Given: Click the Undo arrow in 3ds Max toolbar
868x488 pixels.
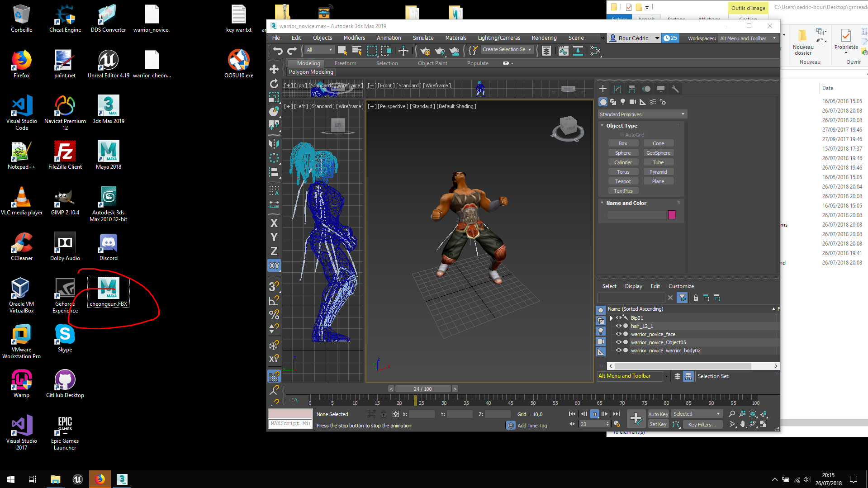Looking at the screenshot, I should (x=278, y=51).
